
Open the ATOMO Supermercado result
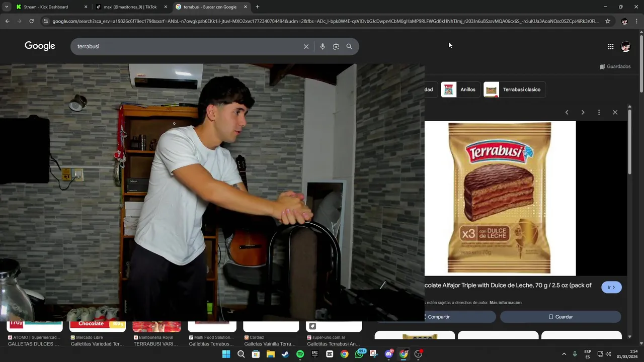[x=35, y=340]
